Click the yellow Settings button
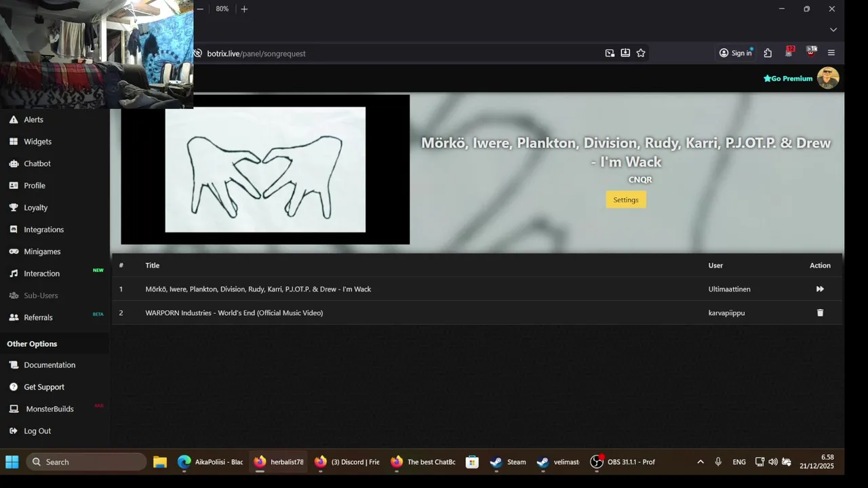 click(626, 200)
